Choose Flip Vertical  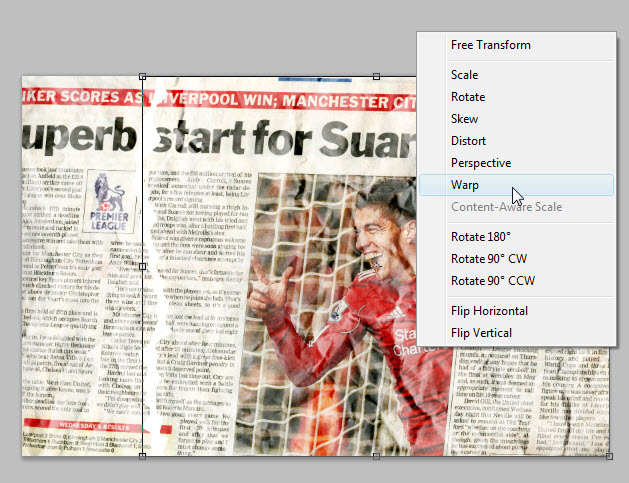(516, 333)
